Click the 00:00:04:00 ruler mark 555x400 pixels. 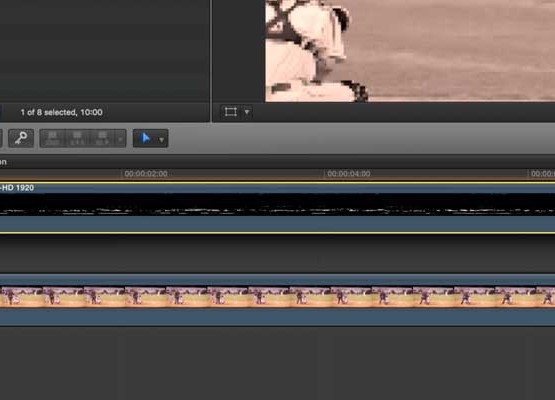349,173
